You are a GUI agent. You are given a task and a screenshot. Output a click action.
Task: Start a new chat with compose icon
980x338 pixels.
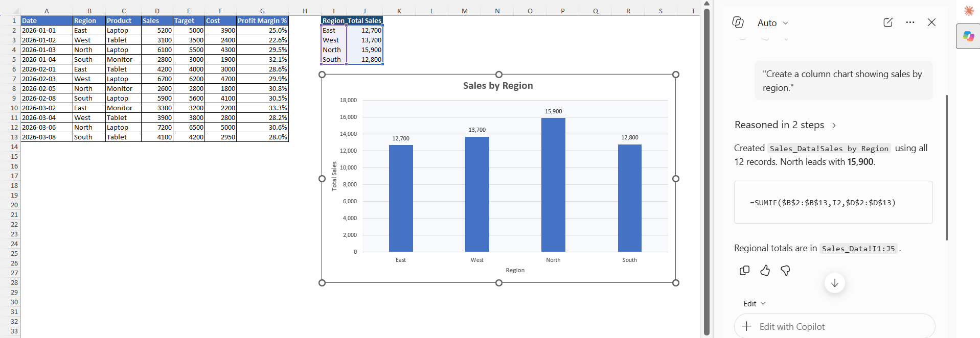(x=888, y=22)
